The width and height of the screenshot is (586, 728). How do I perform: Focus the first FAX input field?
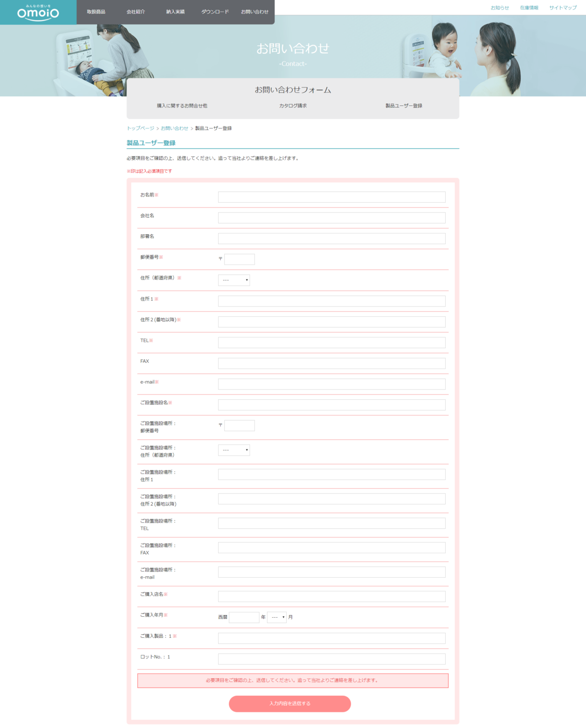tap(332, 363)
